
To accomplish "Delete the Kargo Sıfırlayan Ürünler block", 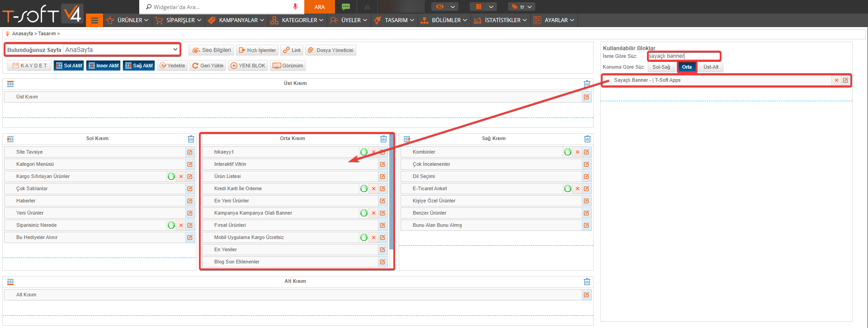I will pyautogui.click(x=181, y=176).
